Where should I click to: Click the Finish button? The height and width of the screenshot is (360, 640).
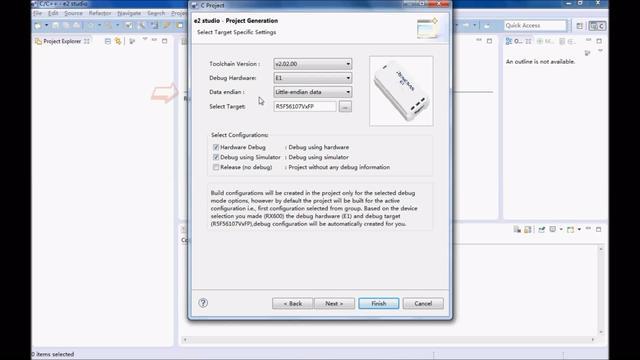tap(379, 303)
